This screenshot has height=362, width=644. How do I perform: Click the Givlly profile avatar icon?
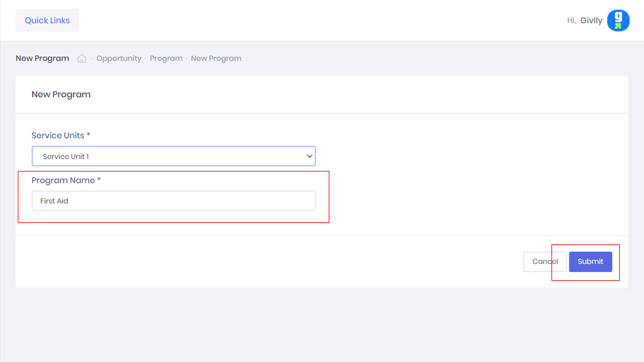click(x=618, y=20)
